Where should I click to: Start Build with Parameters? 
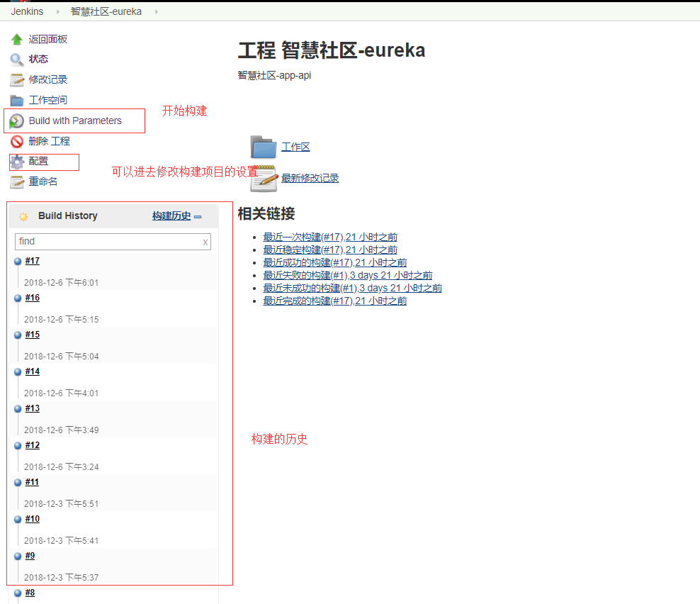pyautogui.click(x=75, y=121)
